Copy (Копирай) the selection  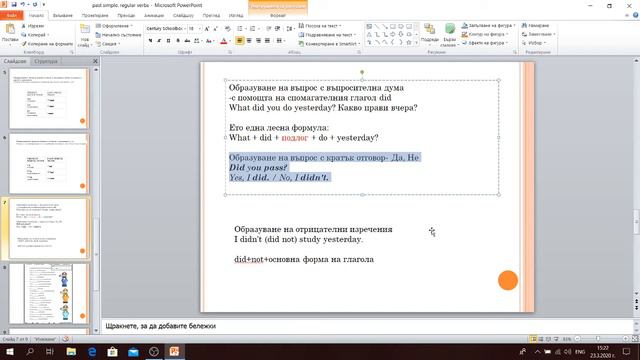[35, 35]
